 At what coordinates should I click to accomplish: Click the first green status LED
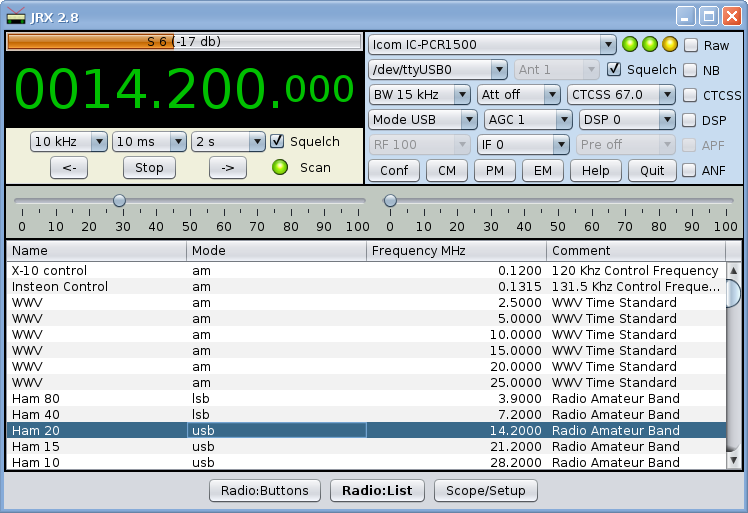629,45
